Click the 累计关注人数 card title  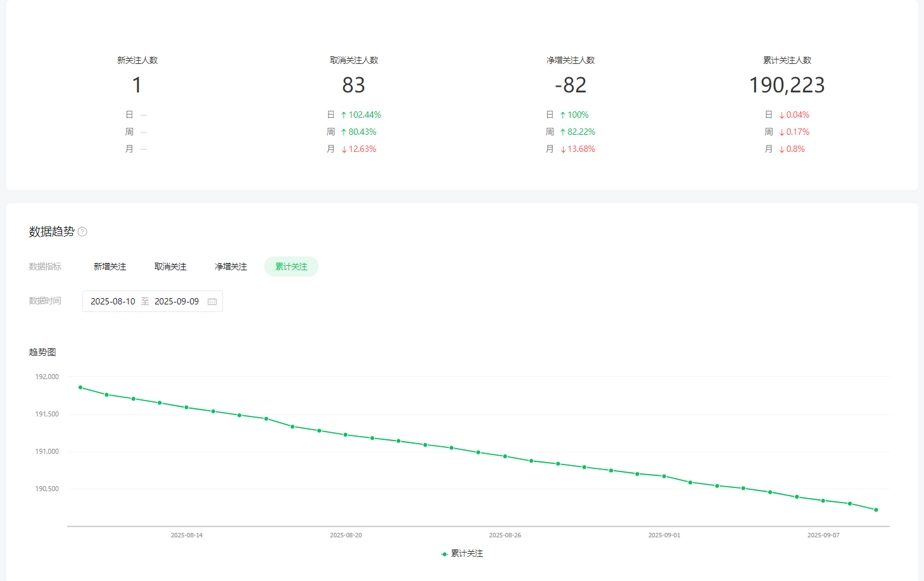coord(787,60)
